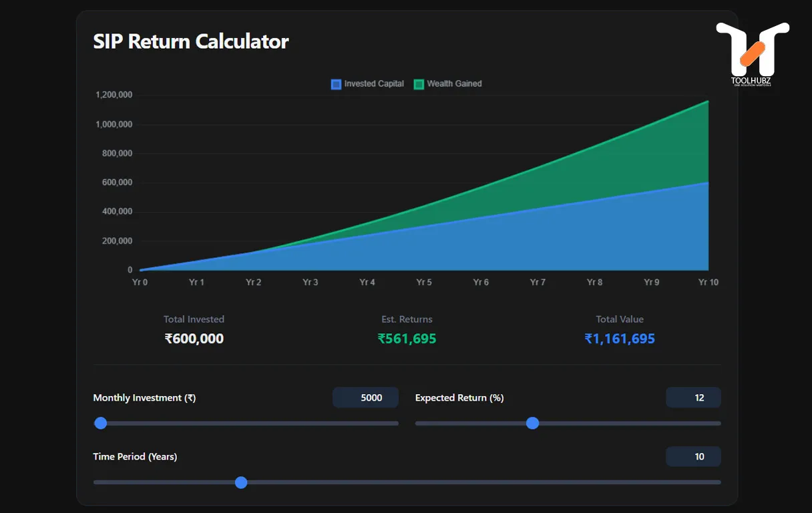Click the Monthly Investment input showing 5000
Image resolution: width=812 pixels, height=513 pixels.
[365, 397]
